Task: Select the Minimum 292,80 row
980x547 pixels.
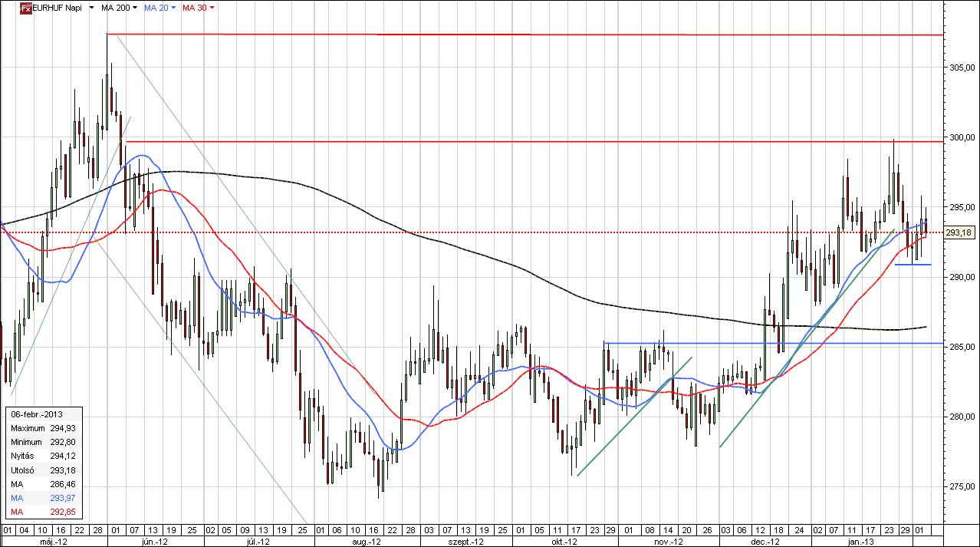Action: (x=44, y=443)
